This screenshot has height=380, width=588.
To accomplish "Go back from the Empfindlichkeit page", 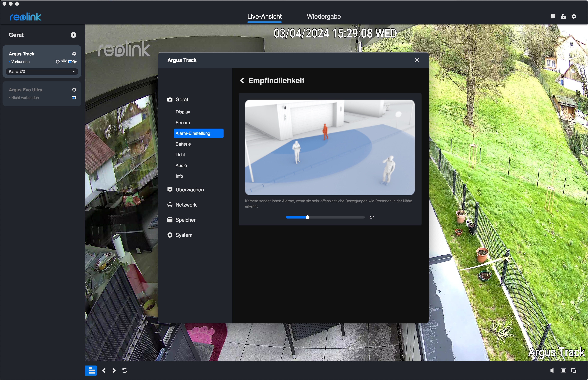I will coord(242,81).
